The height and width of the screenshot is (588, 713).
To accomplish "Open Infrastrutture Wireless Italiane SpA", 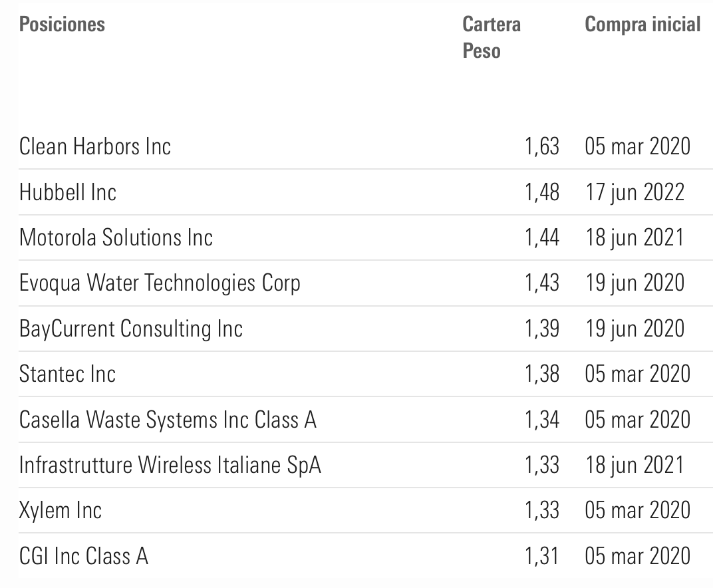I will tap(170, 465).
